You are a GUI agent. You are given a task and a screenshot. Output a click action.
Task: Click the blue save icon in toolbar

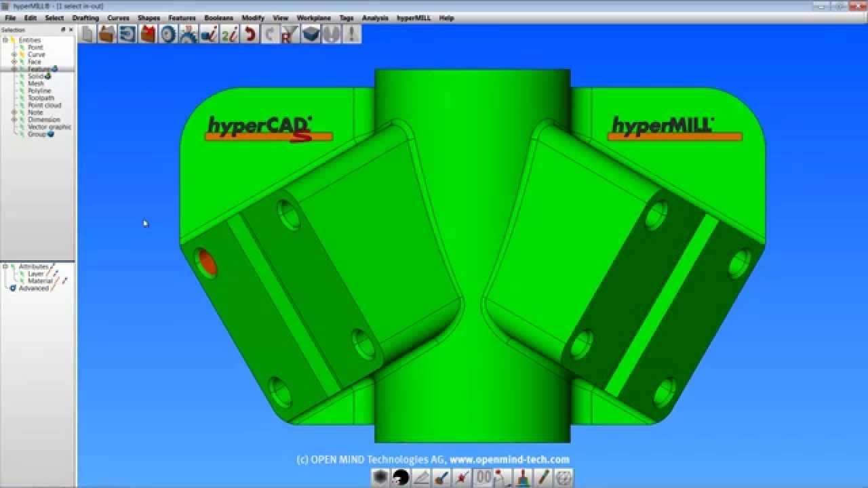point(127,34)
